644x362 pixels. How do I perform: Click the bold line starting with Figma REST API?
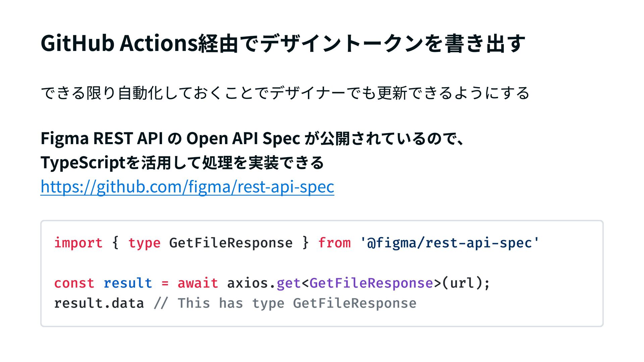coord(252,138)
